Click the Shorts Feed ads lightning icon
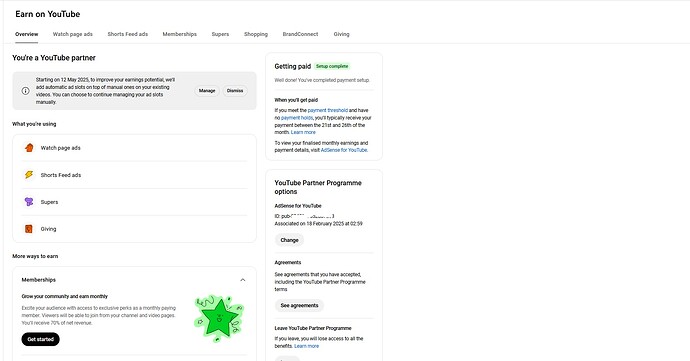 [29, 175]
